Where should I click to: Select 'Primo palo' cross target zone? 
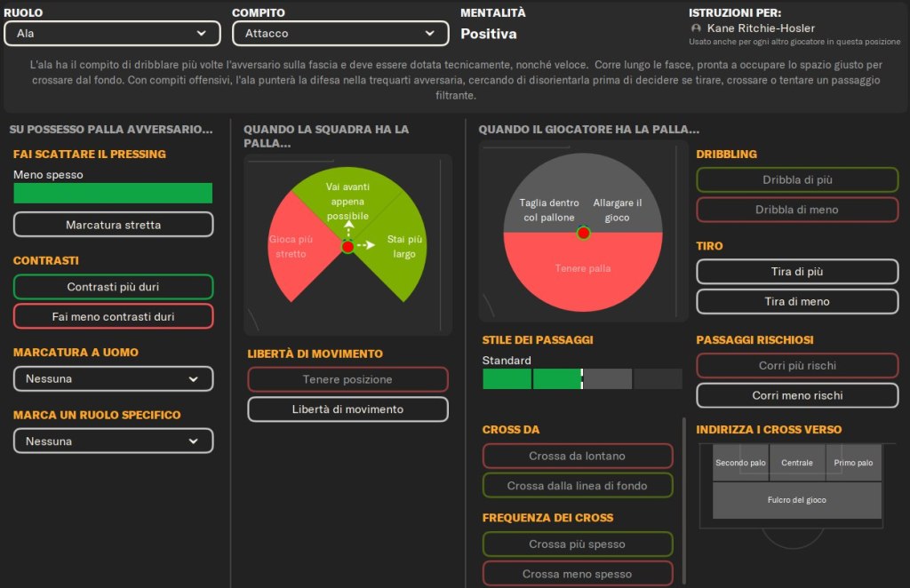click(853, 463)
